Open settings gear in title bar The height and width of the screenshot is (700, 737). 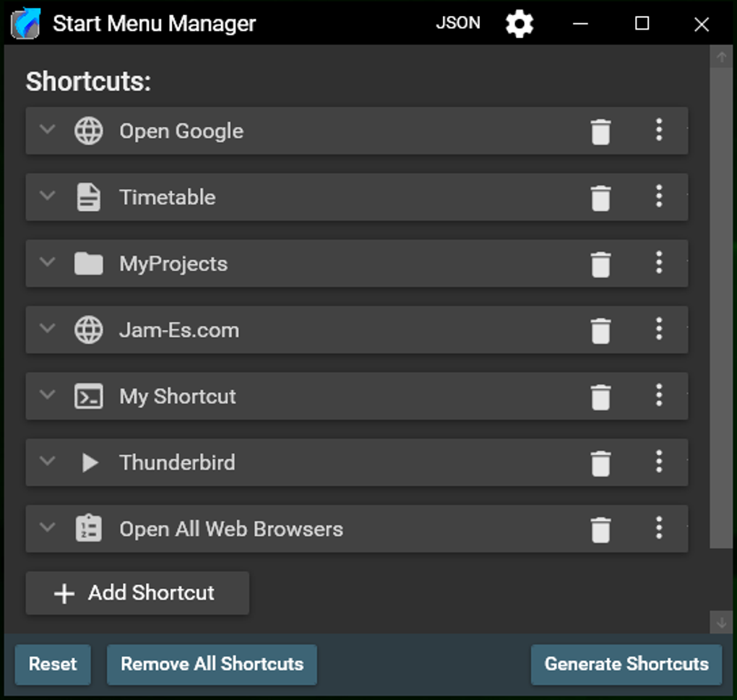[519, 24]
